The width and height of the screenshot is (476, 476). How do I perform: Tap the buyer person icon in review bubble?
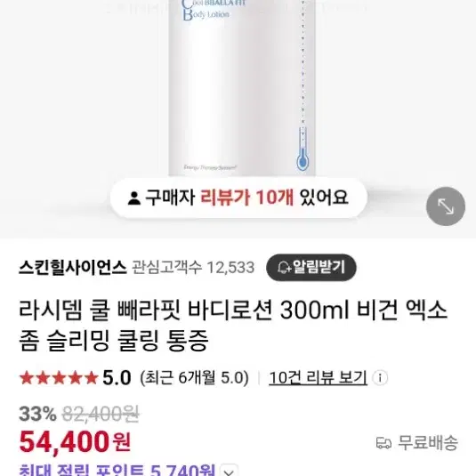pos(133,198)
